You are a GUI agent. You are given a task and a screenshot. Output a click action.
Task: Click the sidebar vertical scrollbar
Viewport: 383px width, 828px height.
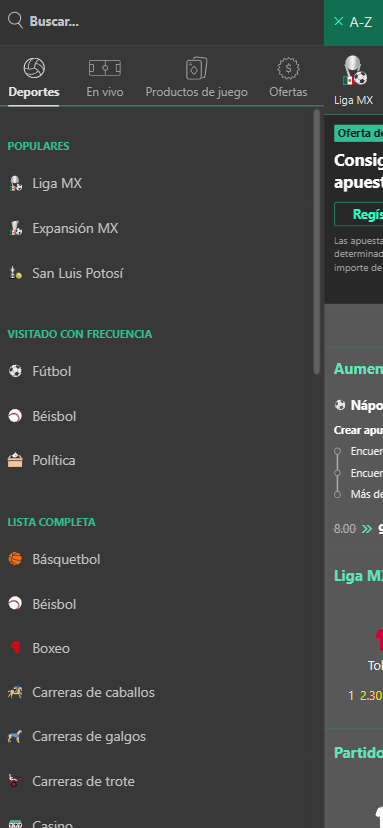[317, 241]
